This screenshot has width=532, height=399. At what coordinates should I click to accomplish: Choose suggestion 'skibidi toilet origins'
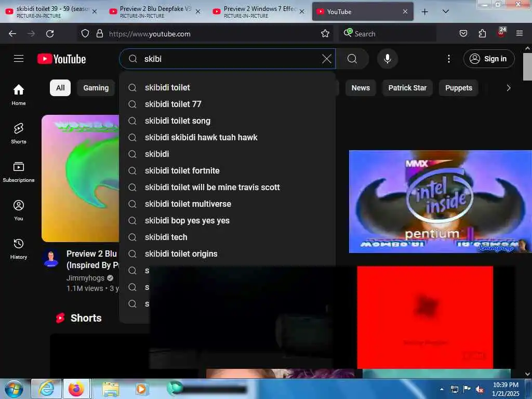tap(228, 254)
